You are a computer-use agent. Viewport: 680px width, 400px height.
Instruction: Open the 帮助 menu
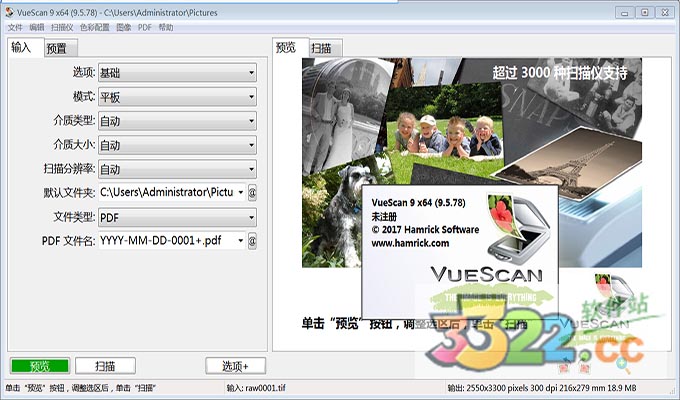(x=166, y=27)
